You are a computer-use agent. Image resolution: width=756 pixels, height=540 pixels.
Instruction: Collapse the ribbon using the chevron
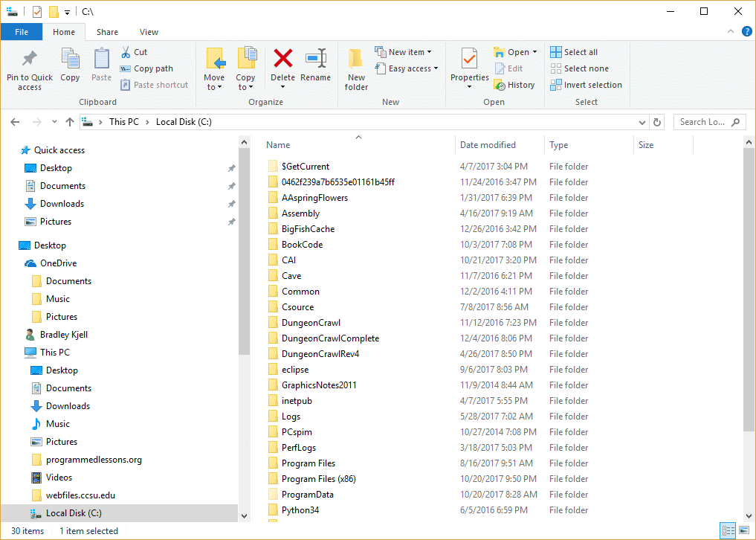(x=729, y=32)
